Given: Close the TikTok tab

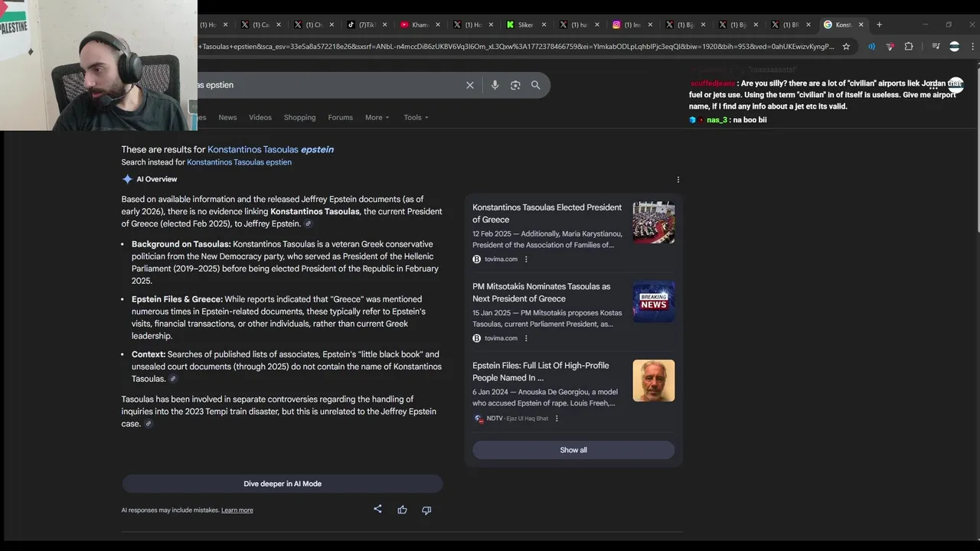Looking at the screenshot, I should pyautogui.click(x=384, y=24).
